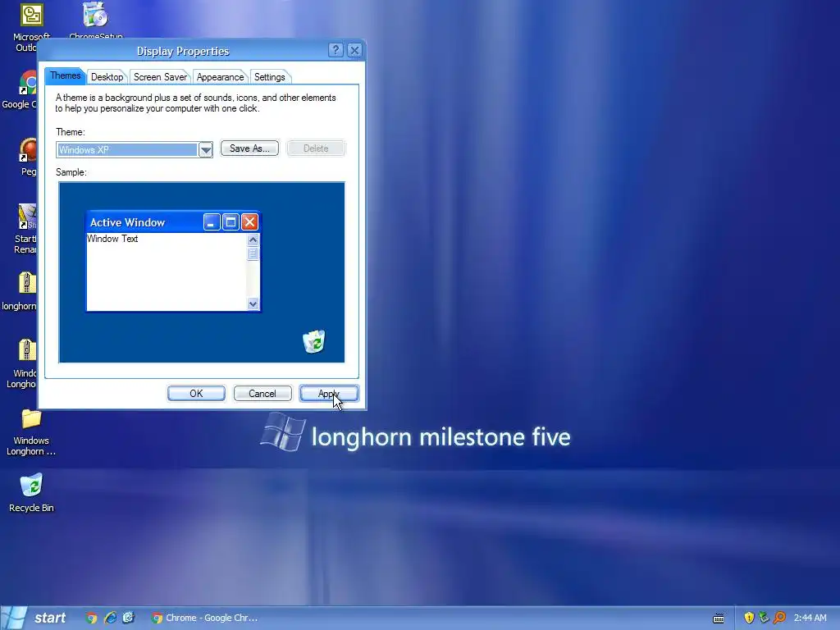
Task: Click the sample Active Window title
Action: 127,222
